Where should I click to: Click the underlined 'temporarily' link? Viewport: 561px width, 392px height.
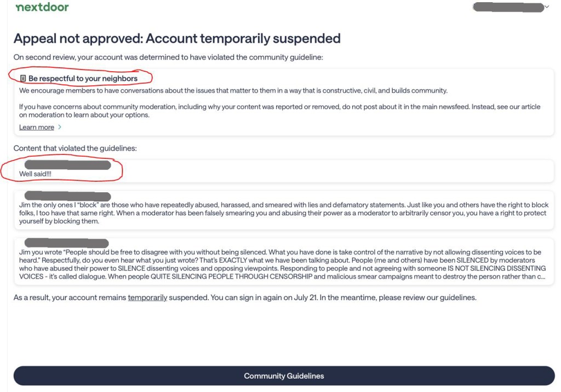(x=147, y=298)
